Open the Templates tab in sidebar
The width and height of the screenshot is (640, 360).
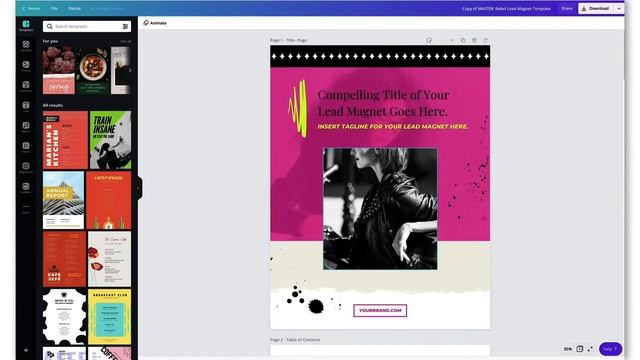26,26
